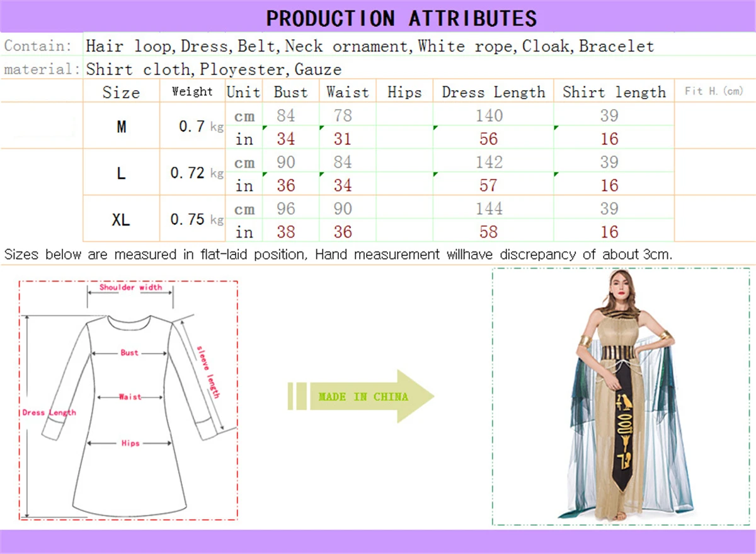
Task: Click the 'MADE IN CHINA' arrow graphic
Action: (x=361, y=396)
